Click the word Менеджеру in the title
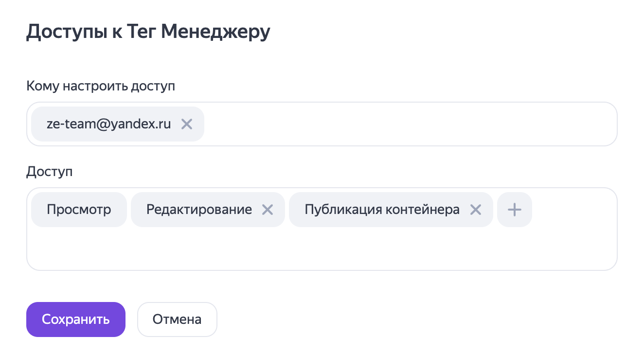Screen dimensions: 644x355 [215, 32]
